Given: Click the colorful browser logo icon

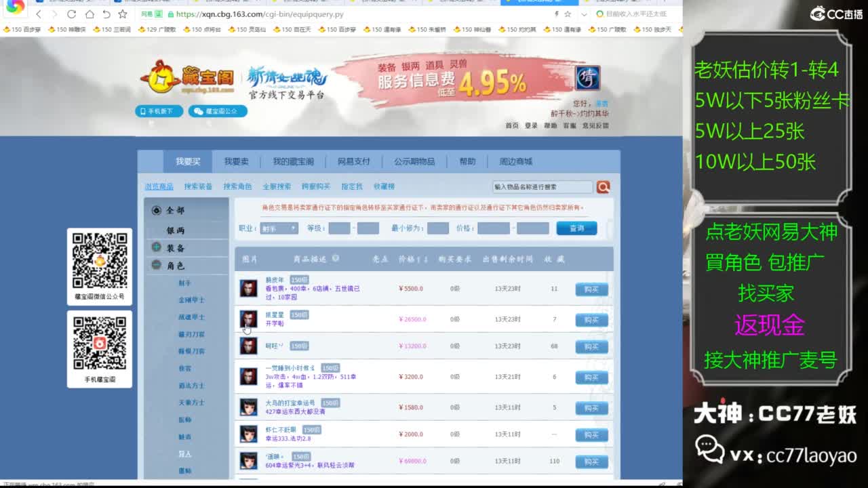Looking at the screenshot, I should (x=15, y=7).
